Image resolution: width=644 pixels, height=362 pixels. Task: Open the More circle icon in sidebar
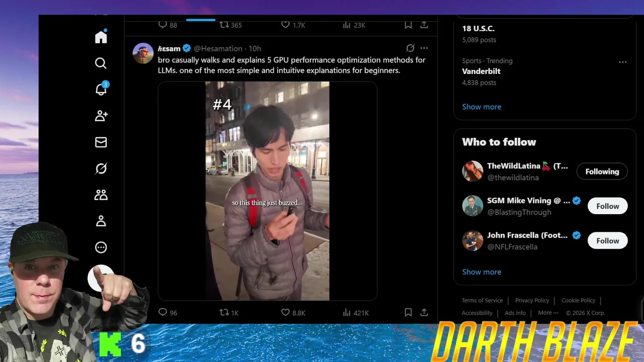coord(101,247)
